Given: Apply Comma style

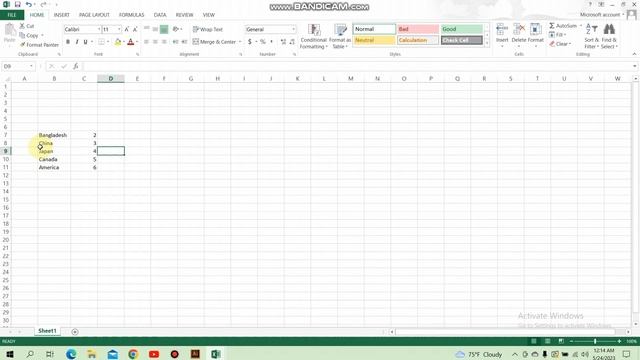Looking at the screenshot, I should click(271, 42).
